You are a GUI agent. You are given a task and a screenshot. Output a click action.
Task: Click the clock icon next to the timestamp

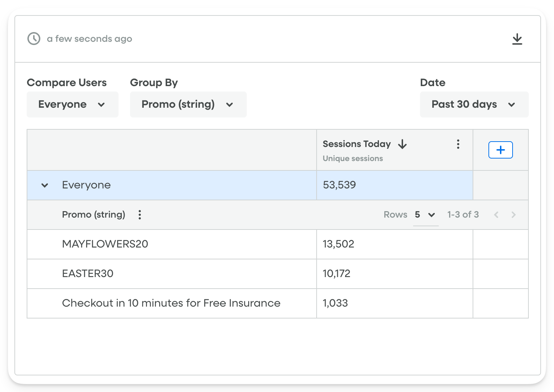[33, 39]
